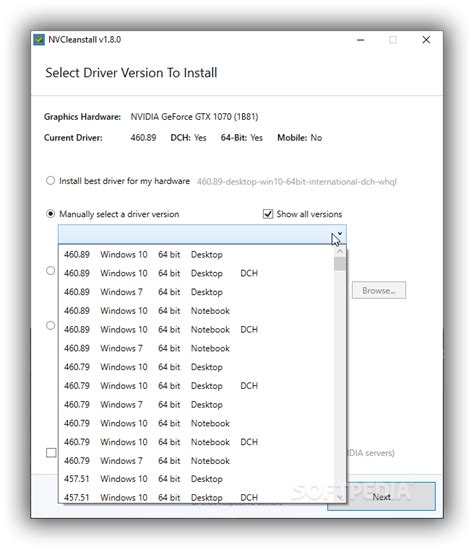This screenshot has width=474, height=549.
Task: Click the Next button
Action: (381, 496)
